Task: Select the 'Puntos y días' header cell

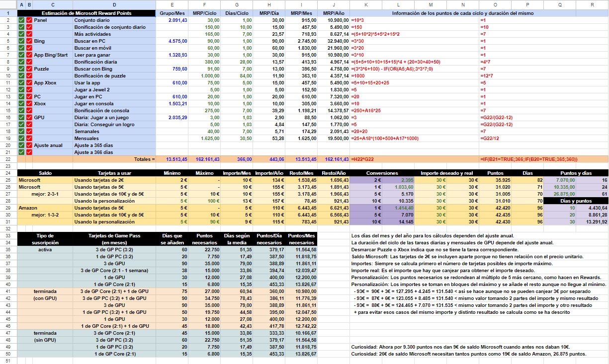Action: (x=576, y=173)
